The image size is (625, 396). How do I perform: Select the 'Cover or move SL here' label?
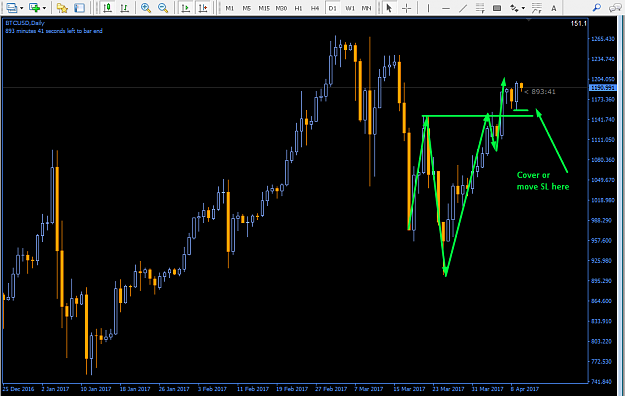tap(543, 181)
